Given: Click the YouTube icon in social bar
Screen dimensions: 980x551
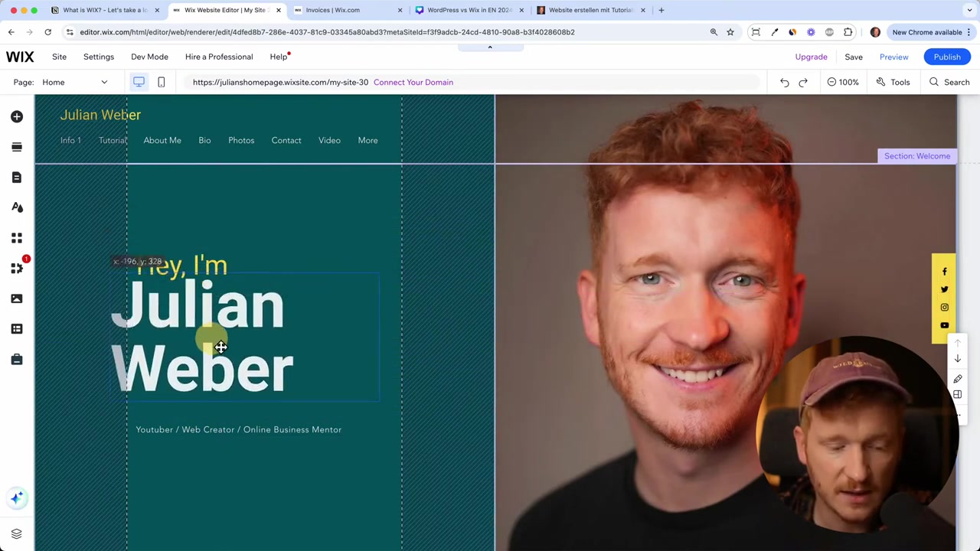Looking at the screenshot, I should point(944,325).
